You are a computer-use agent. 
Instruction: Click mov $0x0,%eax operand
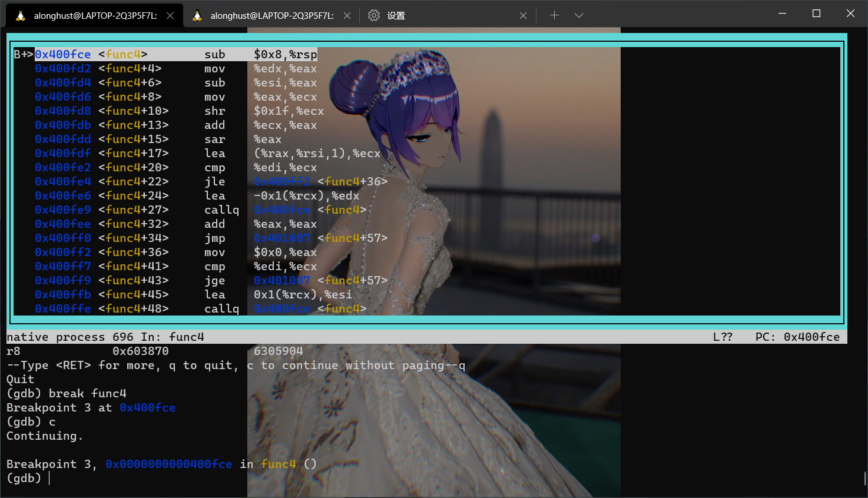(x=286, y=252)
